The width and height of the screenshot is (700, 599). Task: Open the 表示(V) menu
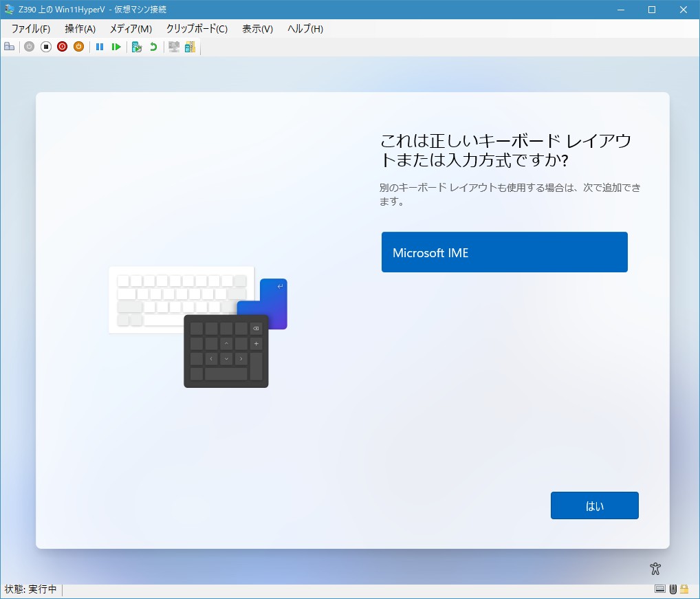pos(257,29)
